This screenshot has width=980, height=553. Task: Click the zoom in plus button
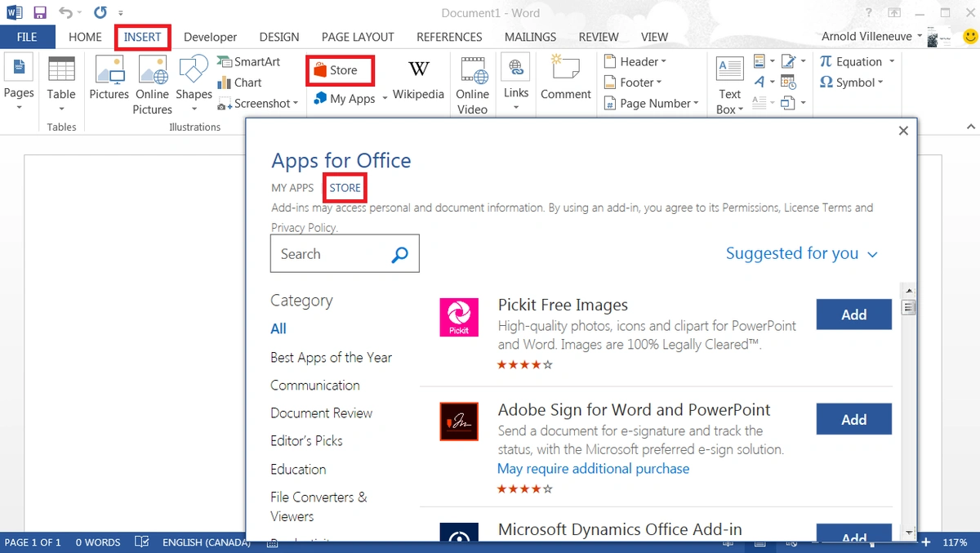click(x=925, y=542)
